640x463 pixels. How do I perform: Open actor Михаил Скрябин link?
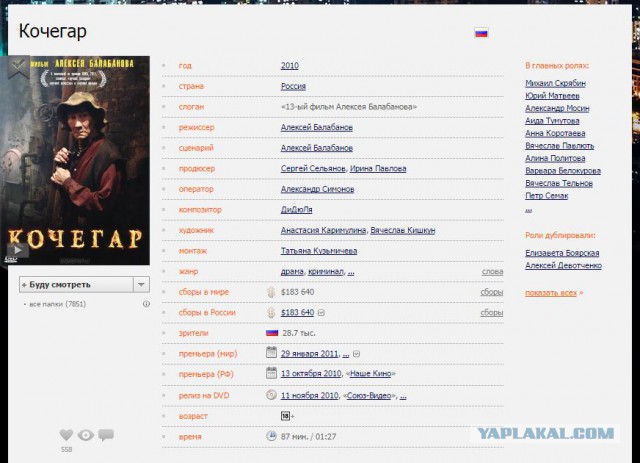pyautogui.click(x=556, y=83)
